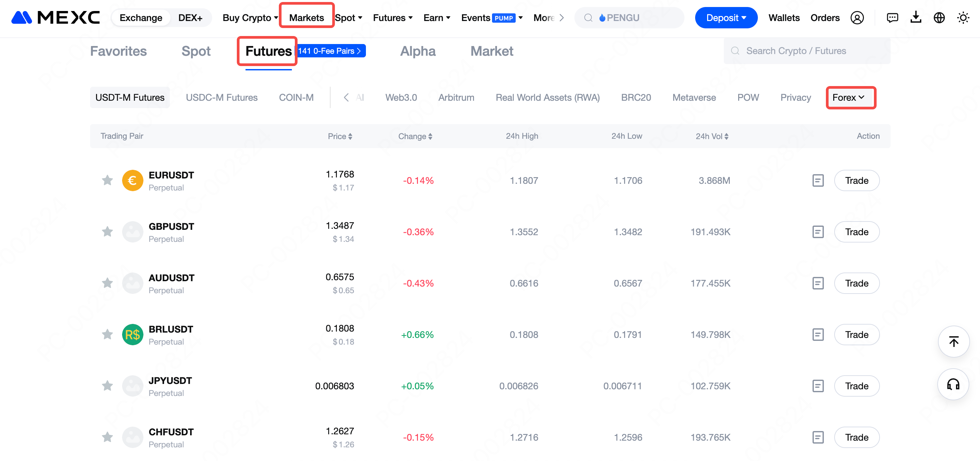This screenshot has width=980, height=461.
Task: Sort the table by 24h Vol
Action: pos(712,136)
